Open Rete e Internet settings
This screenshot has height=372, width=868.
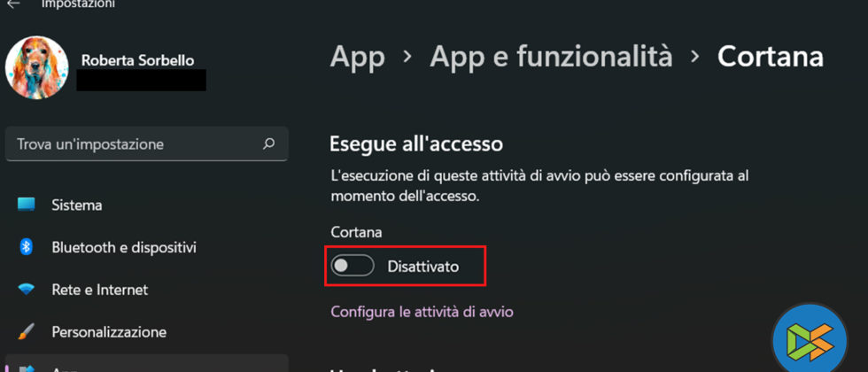(100, 290)
